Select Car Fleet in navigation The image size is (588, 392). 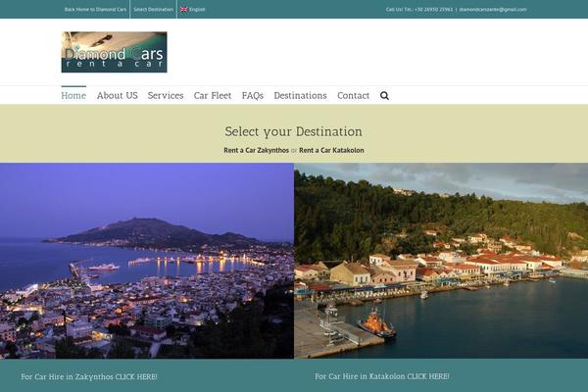tap(213, 96)
